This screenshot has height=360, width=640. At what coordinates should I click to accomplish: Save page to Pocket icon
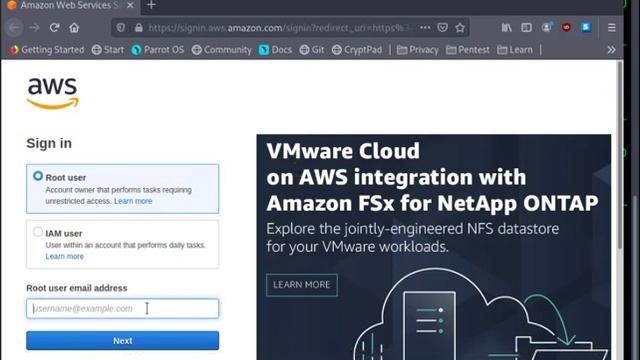click(x=442, y=28)
